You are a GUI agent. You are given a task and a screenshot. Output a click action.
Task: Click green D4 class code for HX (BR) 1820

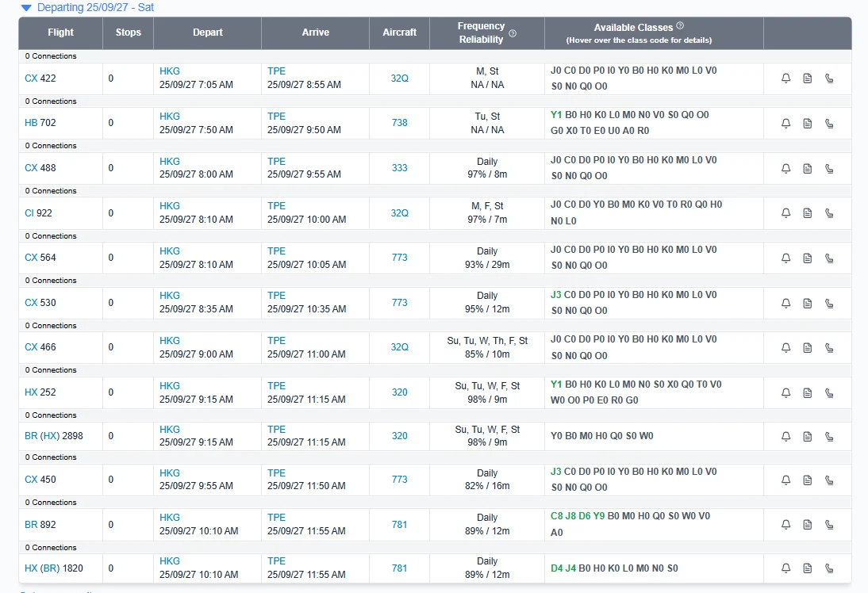coord(556,568)
